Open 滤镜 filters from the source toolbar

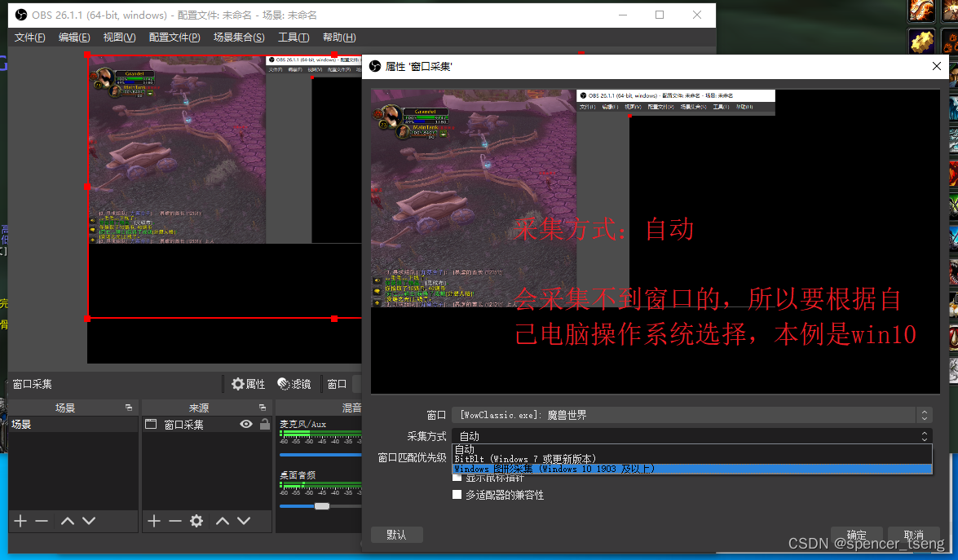click(x=294, y=383)
